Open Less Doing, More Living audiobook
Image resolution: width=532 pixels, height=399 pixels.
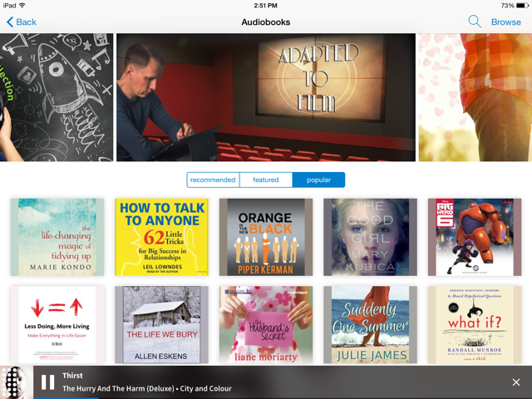point(57,325)
